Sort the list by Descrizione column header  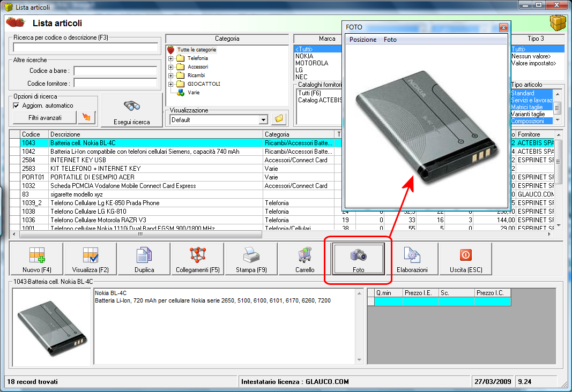tap(156, 134)
